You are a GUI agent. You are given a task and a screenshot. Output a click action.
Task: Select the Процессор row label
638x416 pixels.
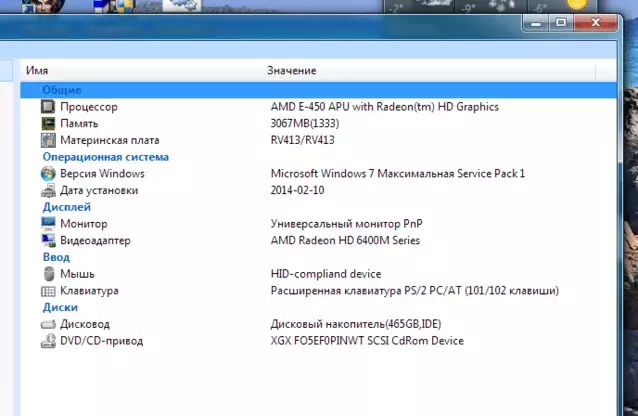[x=89, y=107]
